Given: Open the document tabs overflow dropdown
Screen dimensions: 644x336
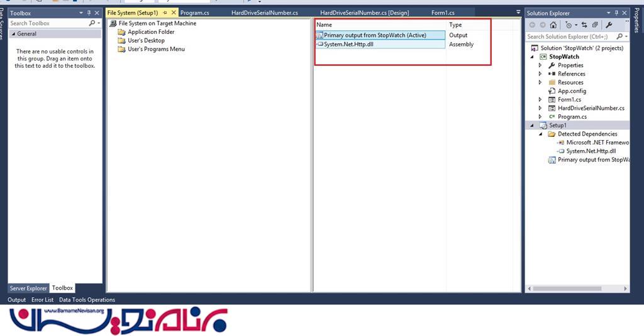Looking at the screenshot, I should 518,13.
